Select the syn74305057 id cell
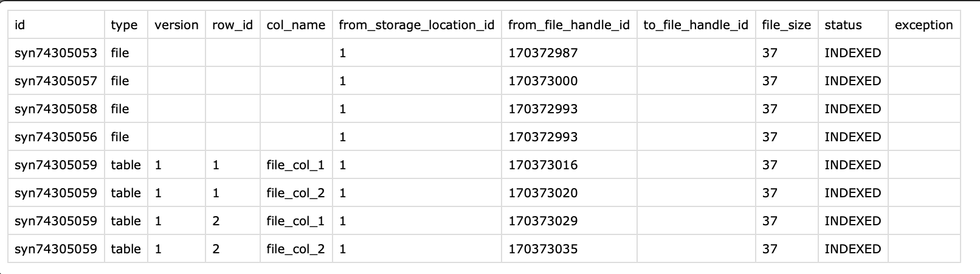 coord(56,81)
